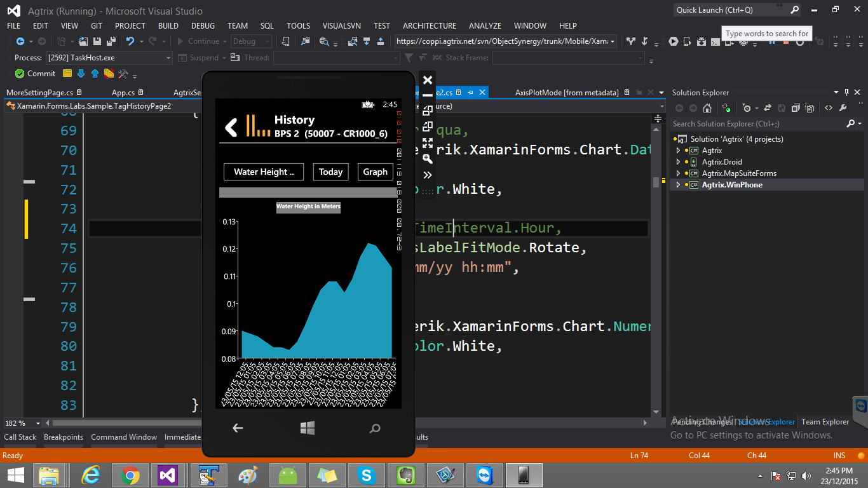Tap the Graph button in emulator
Viewport: 868px width, 488px height.
click(x=375, y=172)
